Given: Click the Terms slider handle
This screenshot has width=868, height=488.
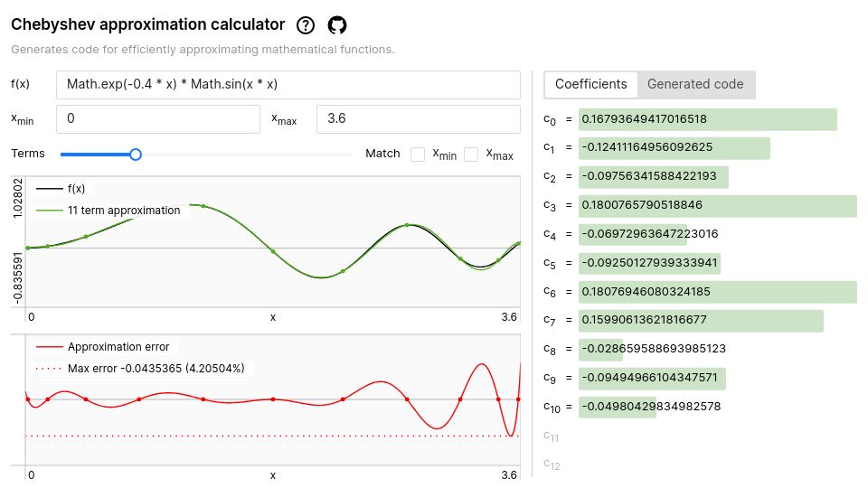Looking at the screenshot, I should click(136, 155).
